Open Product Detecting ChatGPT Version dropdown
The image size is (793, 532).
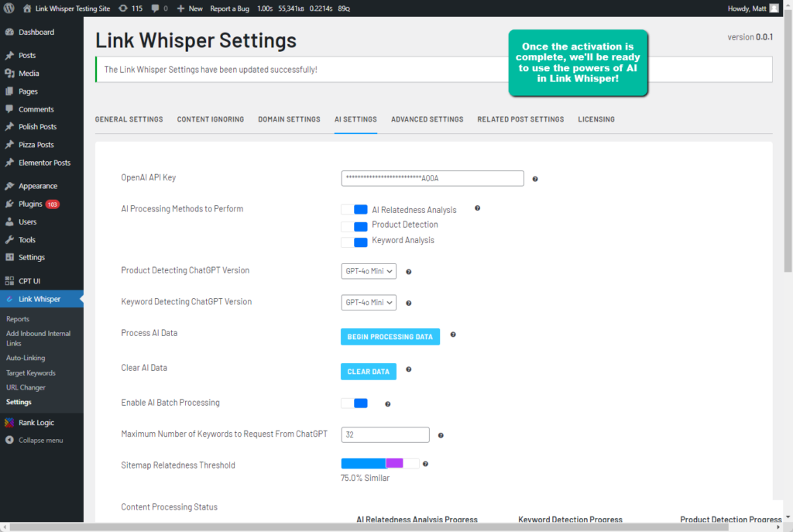[369, 271]
